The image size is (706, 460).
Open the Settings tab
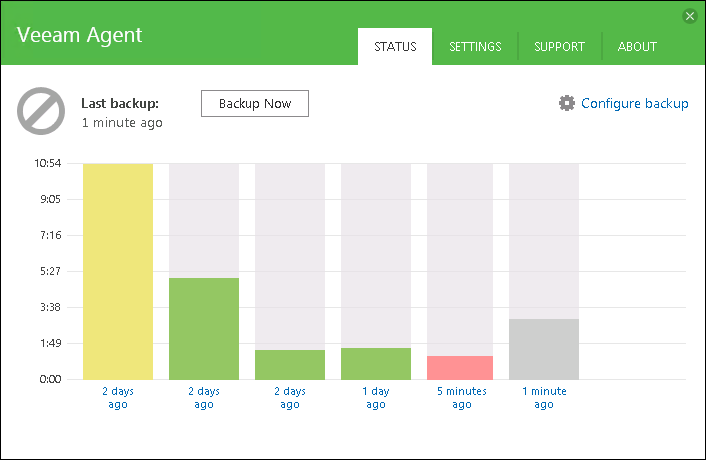point(475,47)
